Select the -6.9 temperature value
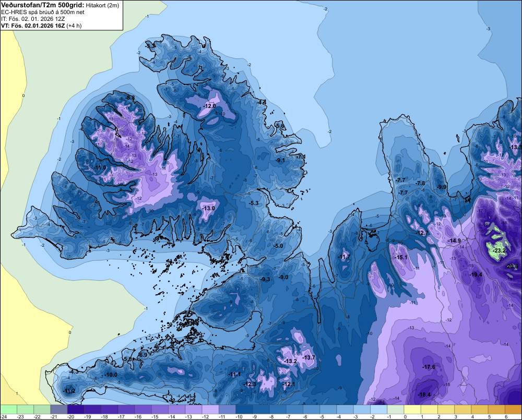The height and width of the screenshot is (420, 522). point(143,355)
